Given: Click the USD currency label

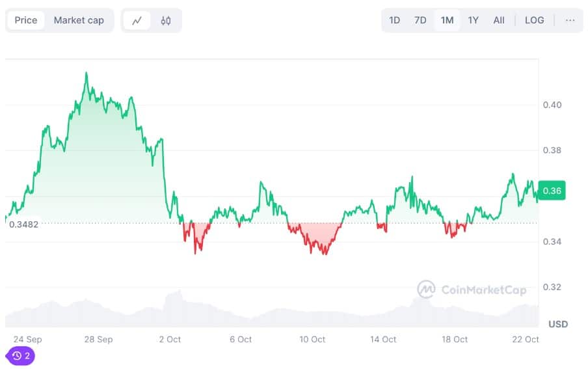Looking at the screenshot, I should click(x=558, y=324).
